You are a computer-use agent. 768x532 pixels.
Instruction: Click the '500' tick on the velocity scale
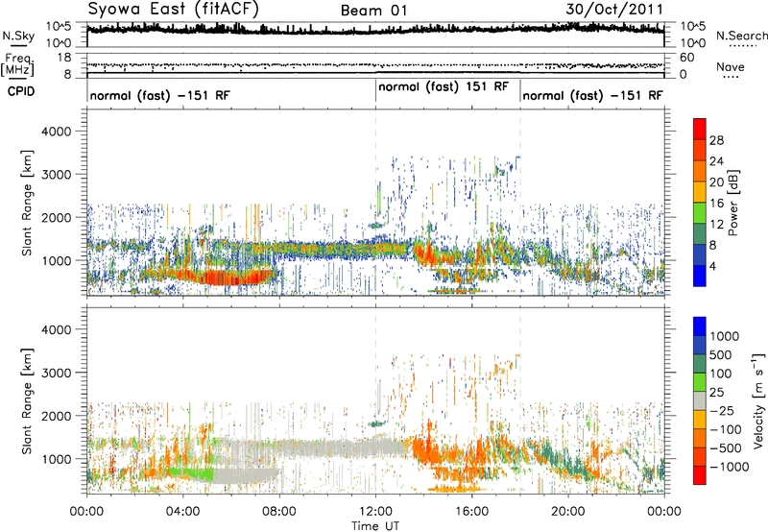(721, 354)
